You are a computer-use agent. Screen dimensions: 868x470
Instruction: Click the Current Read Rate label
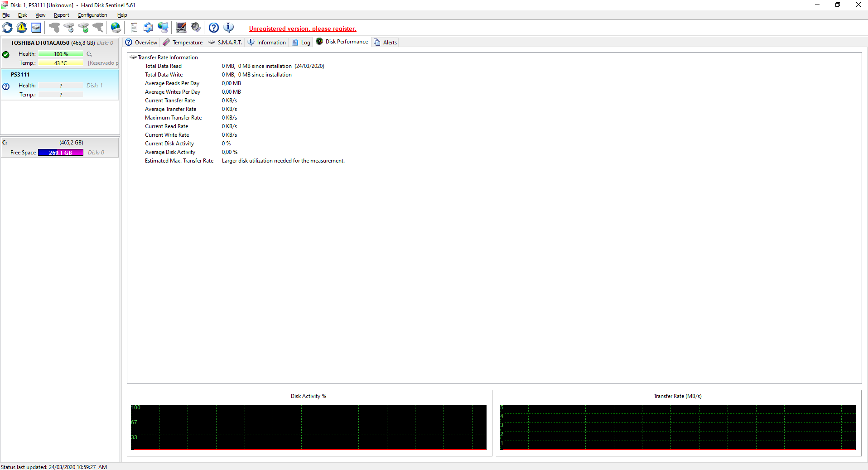[167, 126]
